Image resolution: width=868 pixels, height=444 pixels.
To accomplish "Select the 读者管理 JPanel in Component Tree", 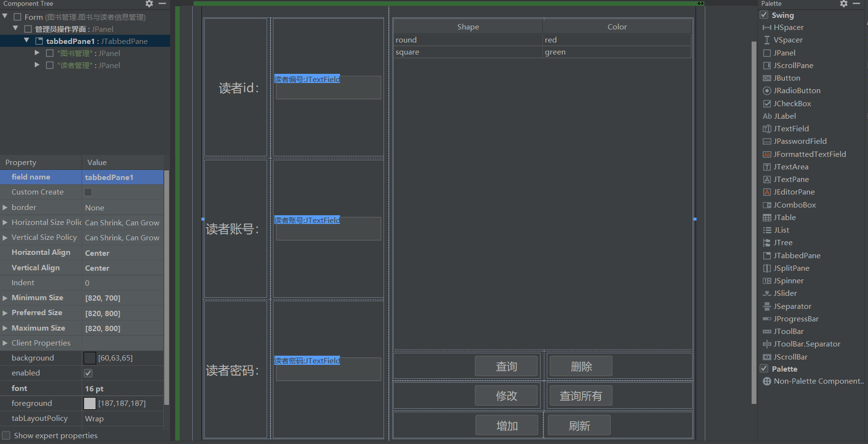I will click(x=75, y=65).
